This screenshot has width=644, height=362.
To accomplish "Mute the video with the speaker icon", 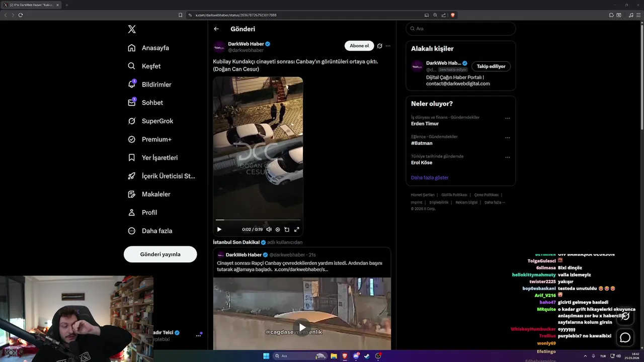I will pos(269,229).
